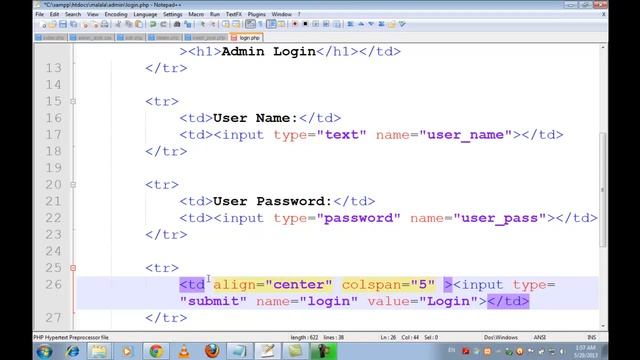Image resolution: width=640 pixels, height=360 pixels.
Task: Click the Paste clipboard icon
Action: click(138, 24)
